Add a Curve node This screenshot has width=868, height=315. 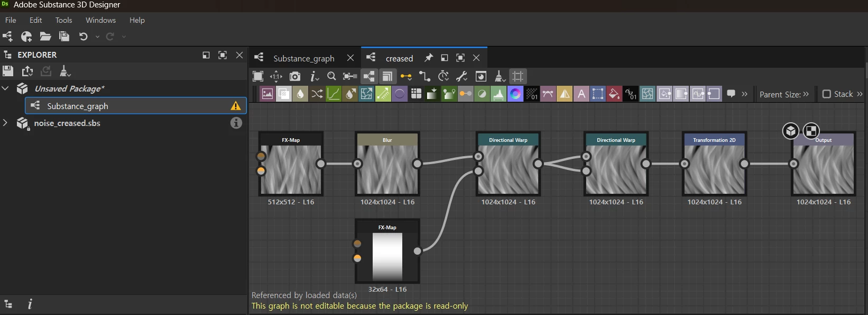[334, 94]
